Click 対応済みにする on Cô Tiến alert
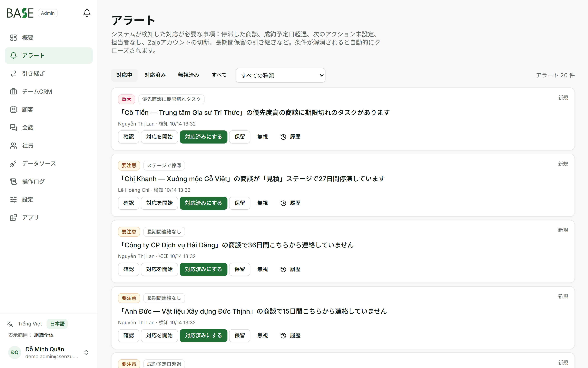This screenshot has height=368, width=588. click(203, 137)
